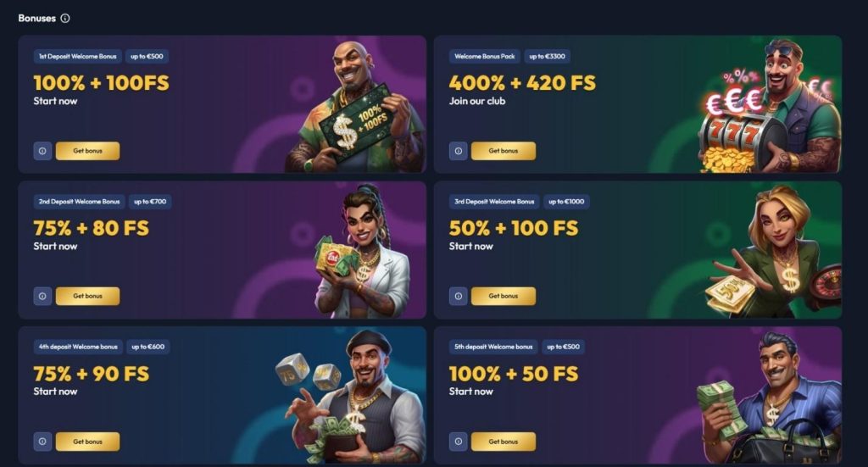Click the 5th deposit Welcome bonus tag
This screenshot has height=467, width=868.
(x=493, y=347)
